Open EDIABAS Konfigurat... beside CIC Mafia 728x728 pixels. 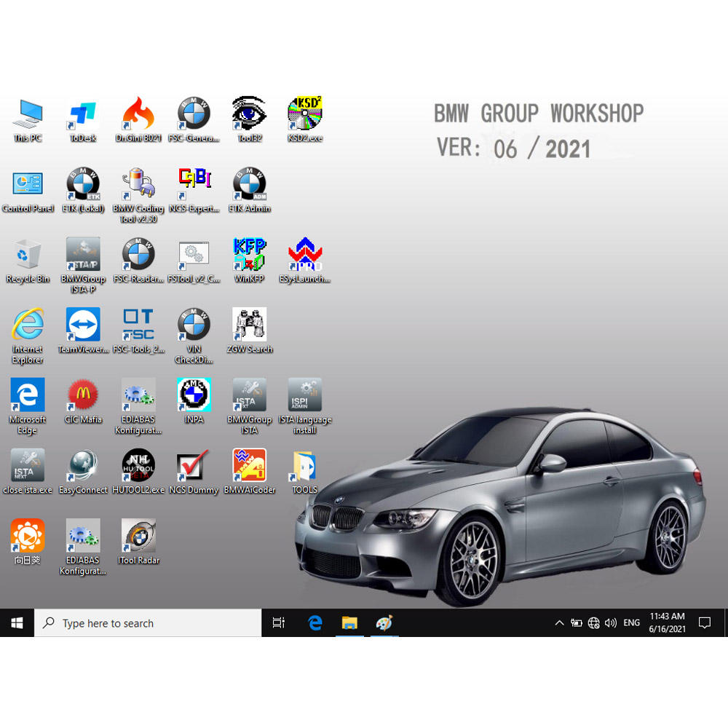click(138, 405)
